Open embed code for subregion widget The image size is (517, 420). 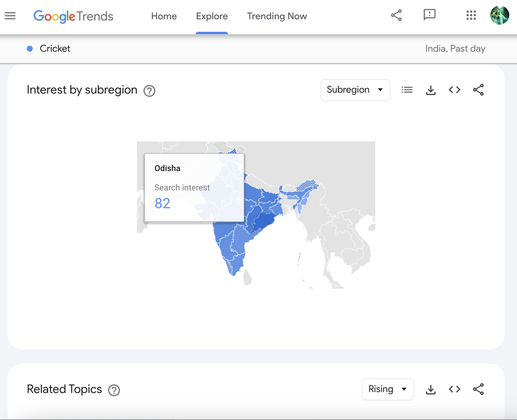point(454,90)
